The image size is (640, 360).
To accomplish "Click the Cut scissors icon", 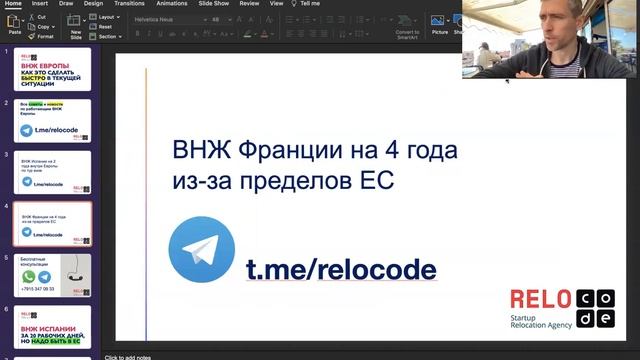I will 31,17.
